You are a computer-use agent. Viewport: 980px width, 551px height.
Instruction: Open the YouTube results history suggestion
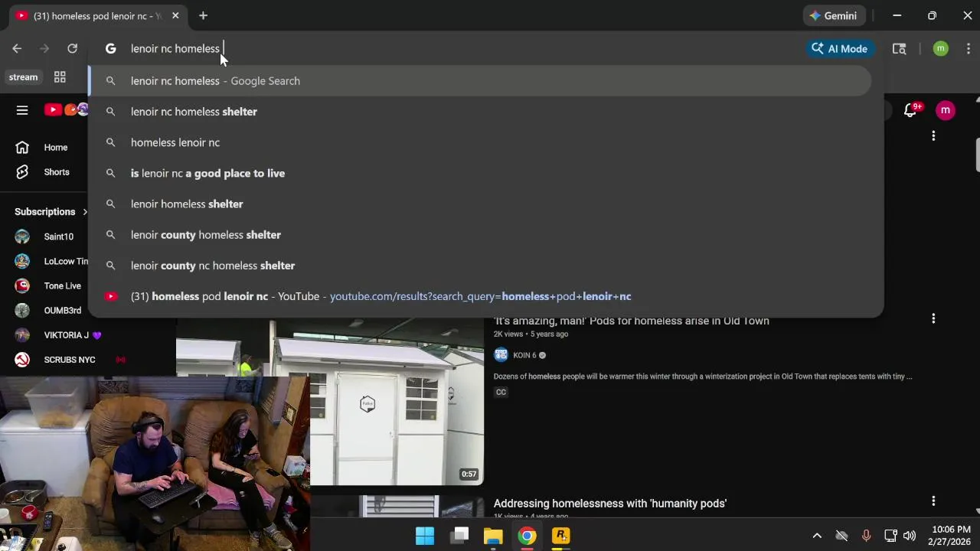(x=480, y=296)
